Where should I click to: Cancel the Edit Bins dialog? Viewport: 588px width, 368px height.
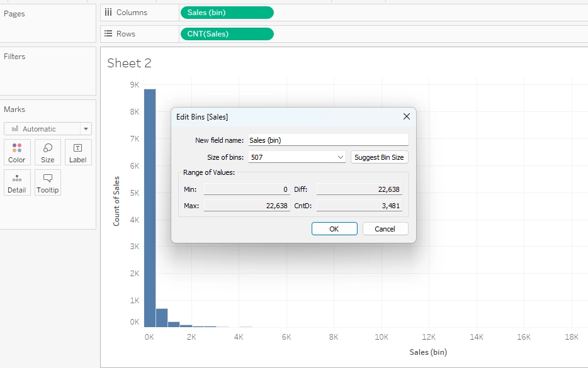pyautogui.click(x=385, y=228)
